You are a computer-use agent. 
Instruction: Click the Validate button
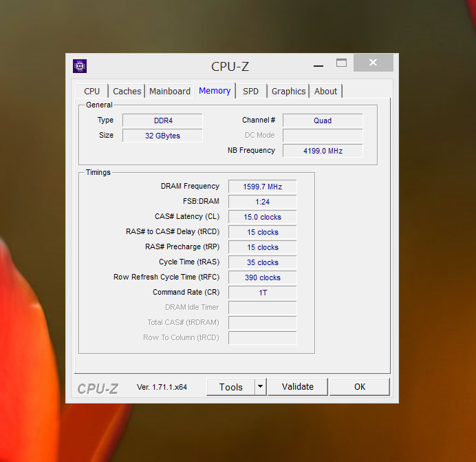[297, 387]
